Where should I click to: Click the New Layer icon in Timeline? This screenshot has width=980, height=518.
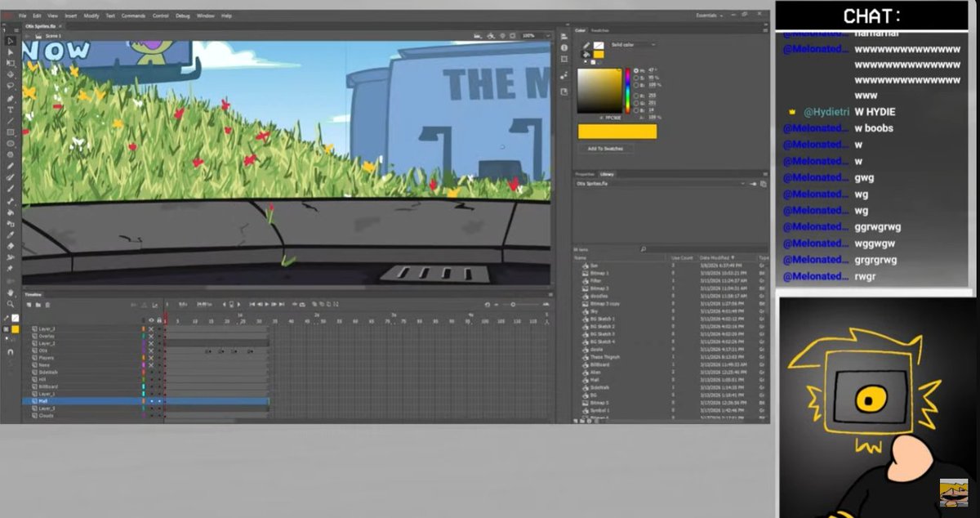click(29, 305)
